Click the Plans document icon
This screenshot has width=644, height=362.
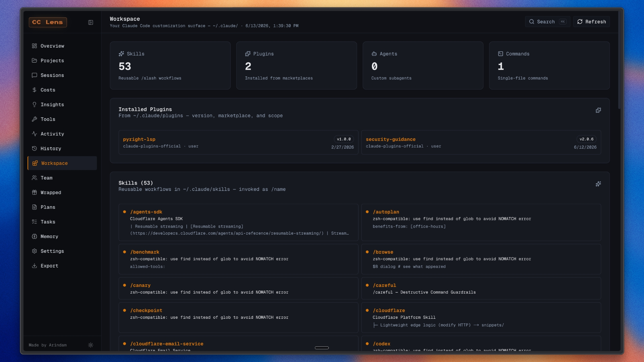(34, 207)
